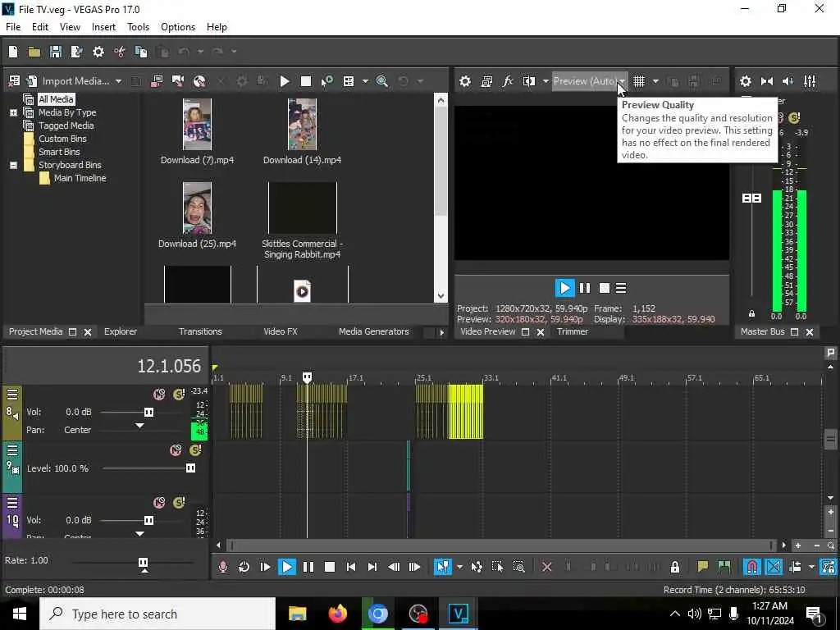The width and height of the screenshot is (840, 630).
Task: Click Play From Start in timeline transport
Action: pos(265,567)
